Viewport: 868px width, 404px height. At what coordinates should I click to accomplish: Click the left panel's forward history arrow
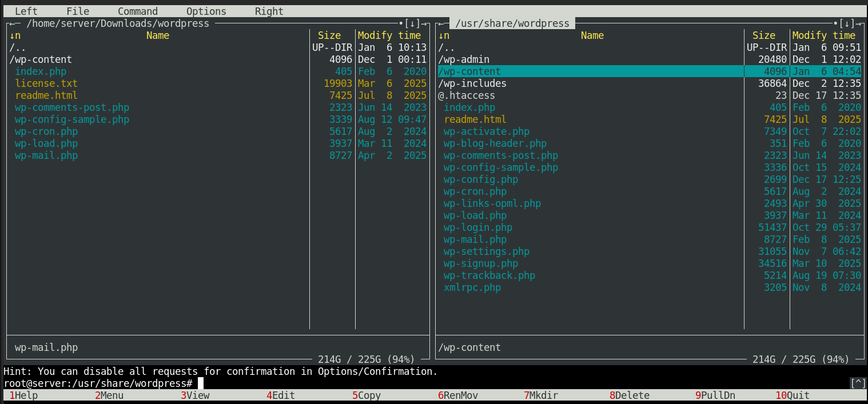pos(424,23)
